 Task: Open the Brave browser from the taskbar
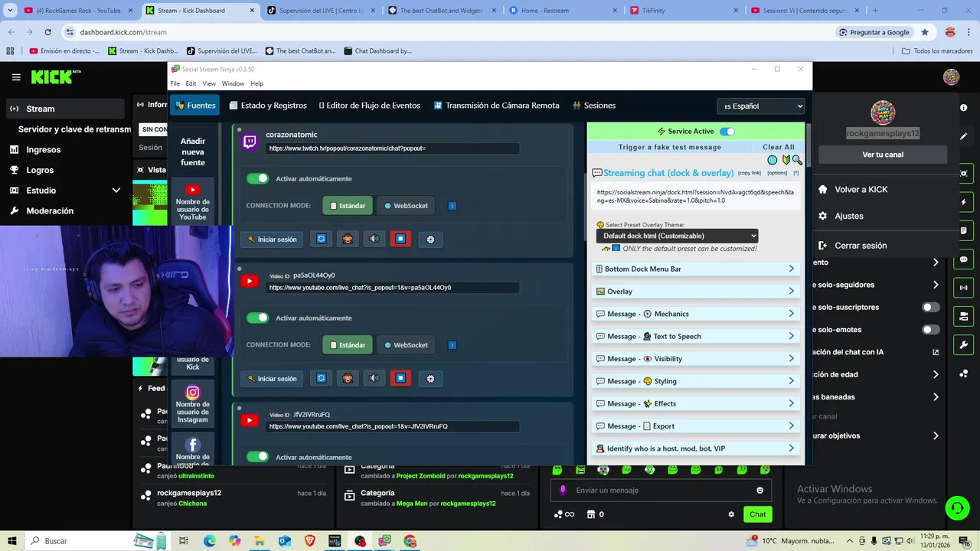(309, 541)
